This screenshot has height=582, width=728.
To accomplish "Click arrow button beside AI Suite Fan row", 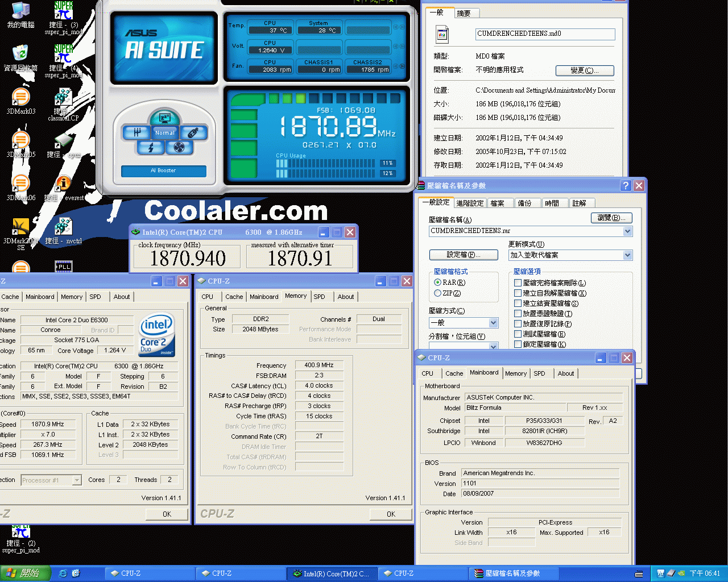I will pos(403,66).
